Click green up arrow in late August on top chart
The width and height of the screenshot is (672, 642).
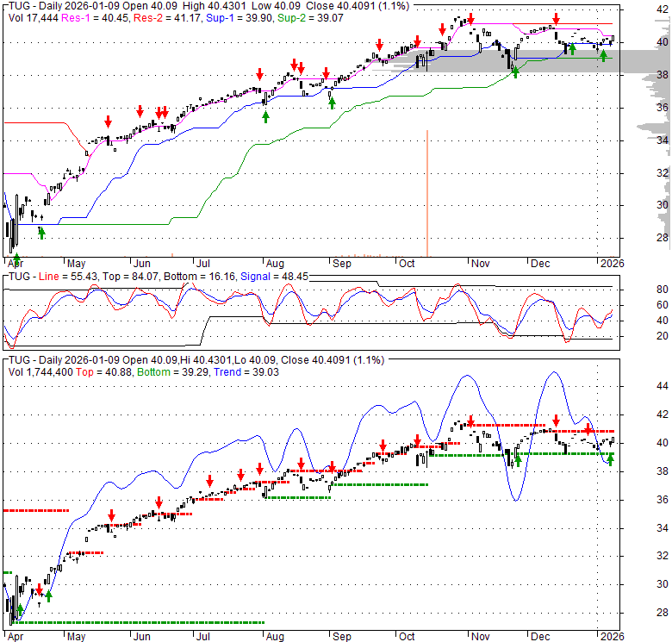click(x=332, y=103)
